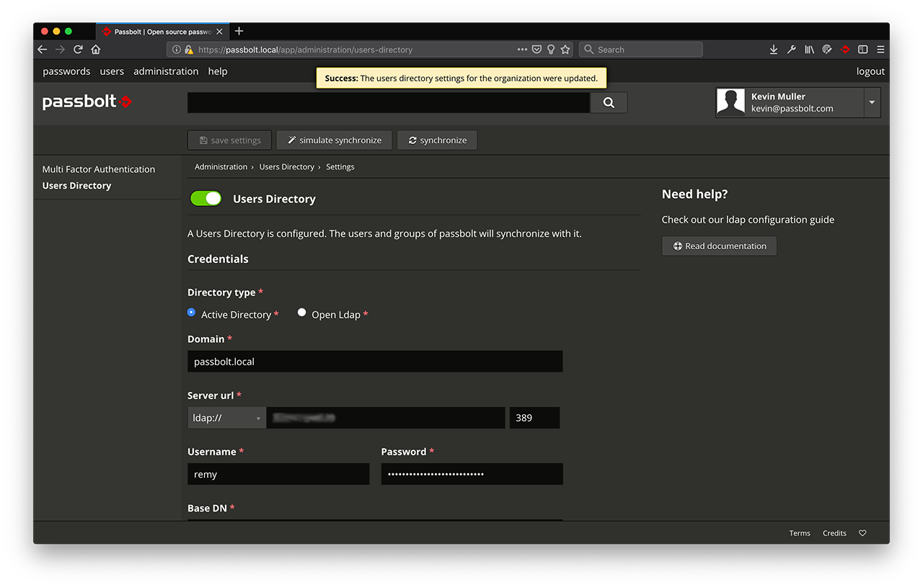Open a new tab with the plus icon
Image resolution: width=923 pixels, height=588 pixels.
pos(239,31)
